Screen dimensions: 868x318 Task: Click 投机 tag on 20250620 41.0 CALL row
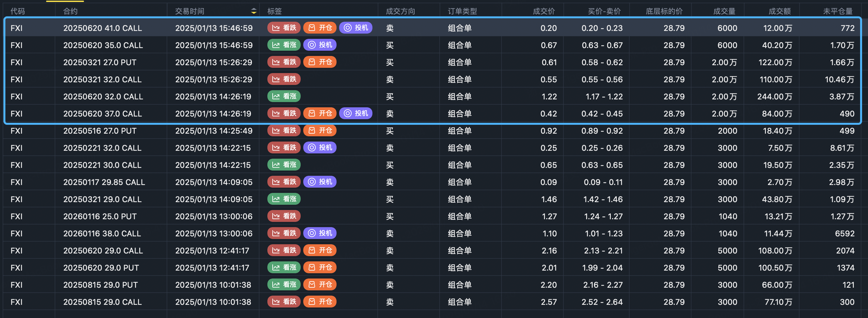356,28
